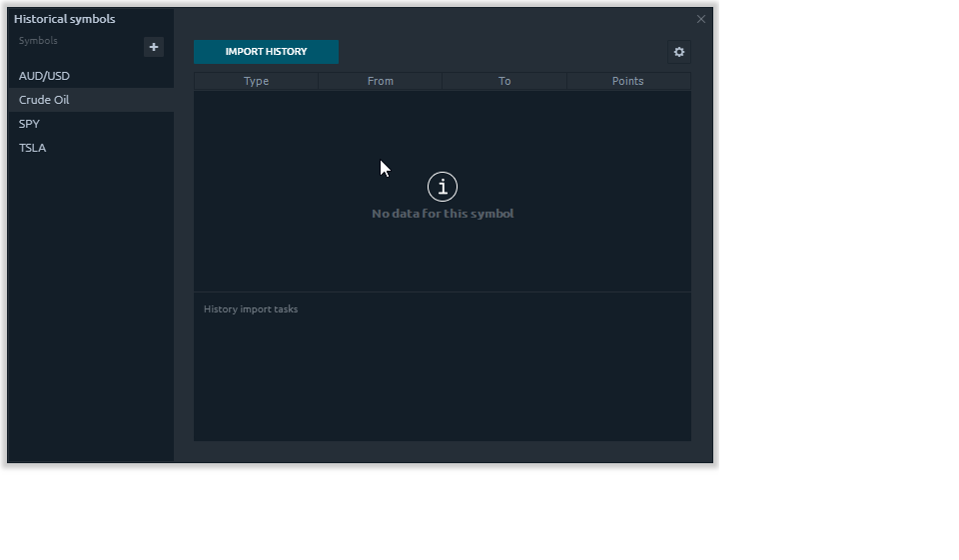Click the History import tasks label

coord(251,309)
